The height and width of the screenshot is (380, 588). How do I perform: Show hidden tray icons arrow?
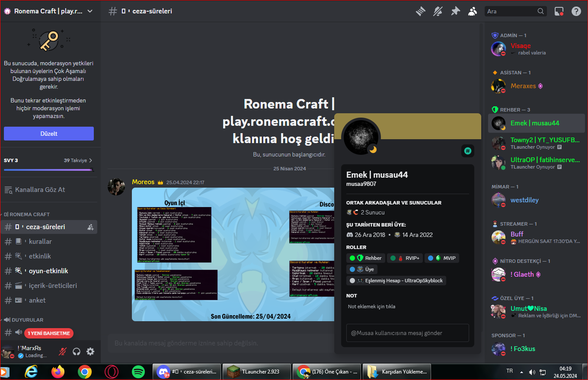pyautogui.click(x=521, y=372)
